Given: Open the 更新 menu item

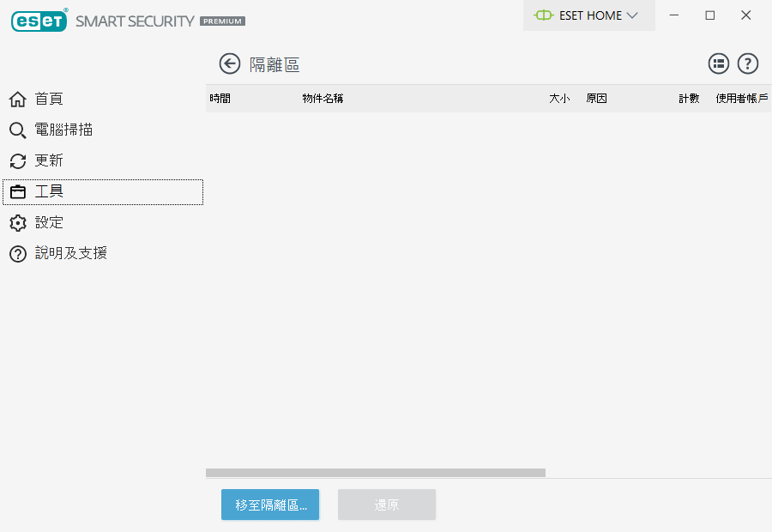Looking at the screenshot, I should point(103,161).
